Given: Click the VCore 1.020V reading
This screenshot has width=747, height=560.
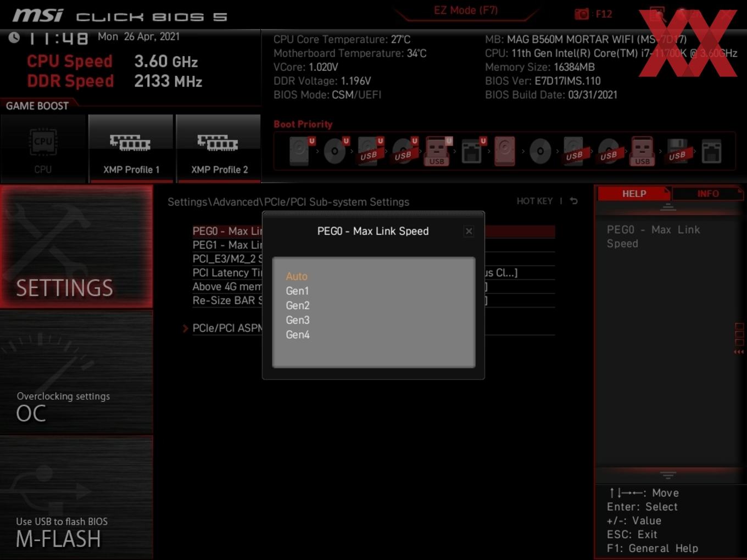Looking at the screenshot, I should 306,67.
